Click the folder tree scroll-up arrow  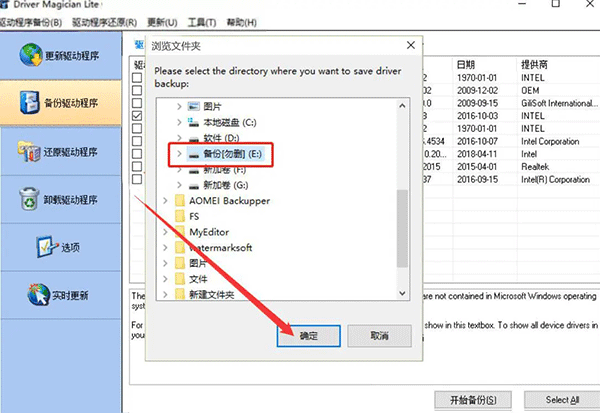tap(402, 106)
